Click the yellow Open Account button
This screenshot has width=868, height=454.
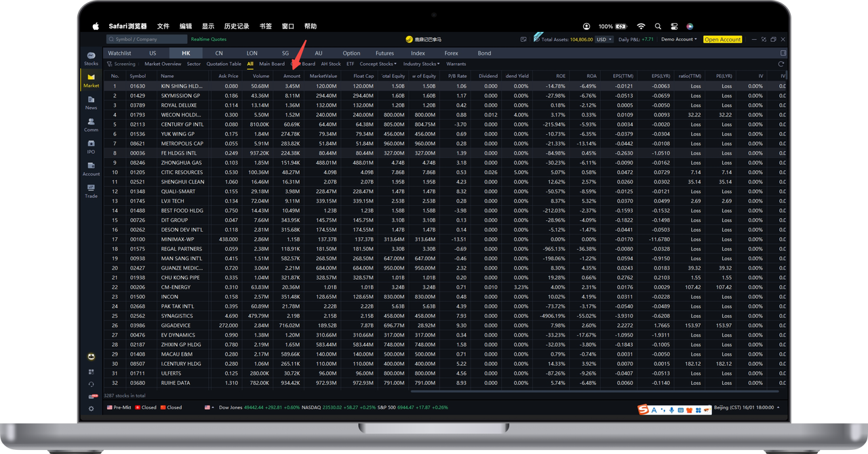pyautogui.click(x=722, y=39)
